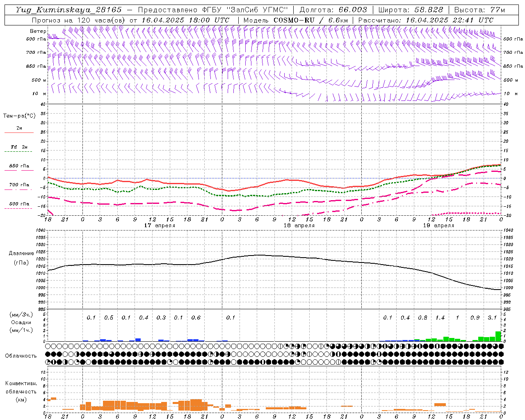Click the 500 гПа temperature legend entry
Viewport: 525px width, 420px height.
click(x=19, y=204)
